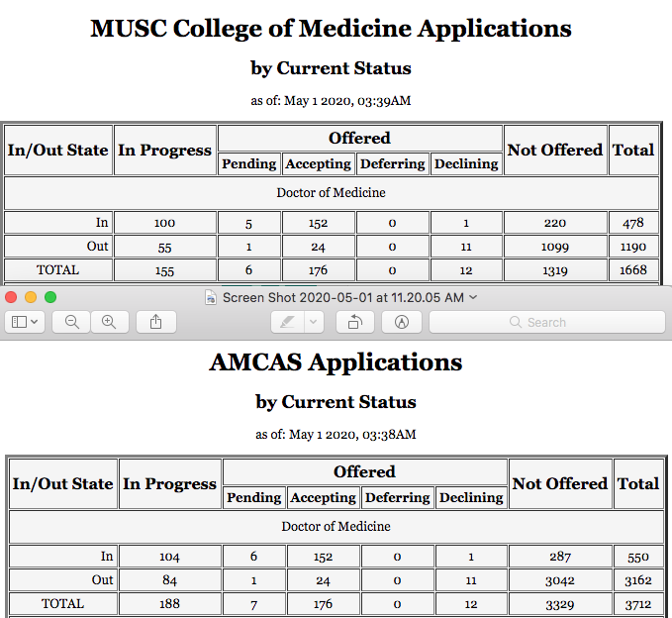672x618 pixels.
Task: Click 'Not Offered' header in AMCAS table
Action: point(560,483)
